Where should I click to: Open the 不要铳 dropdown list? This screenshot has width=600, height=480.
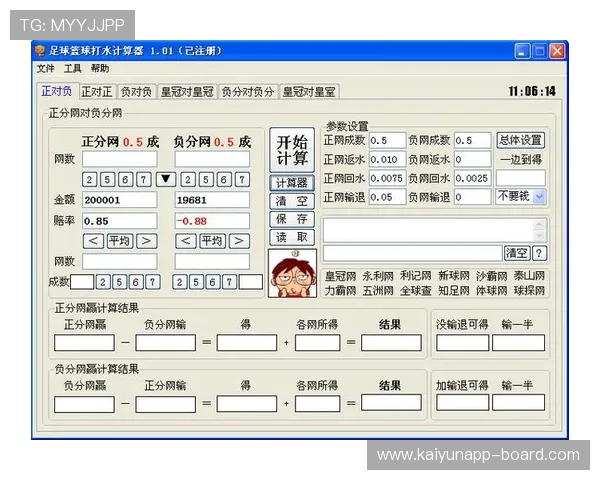click(540, 197)
